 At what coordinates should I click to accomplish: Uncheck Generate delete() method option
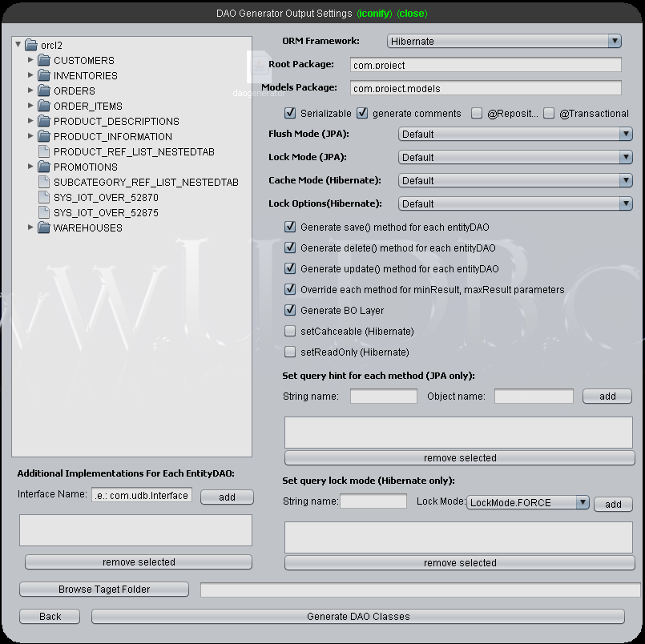(x=290, y=248)
